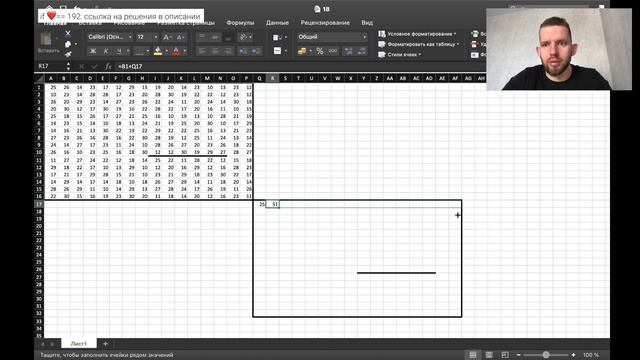The image size is (640, 360).
Task: Click the 100 % zoom level
Action: pos(591,355)
